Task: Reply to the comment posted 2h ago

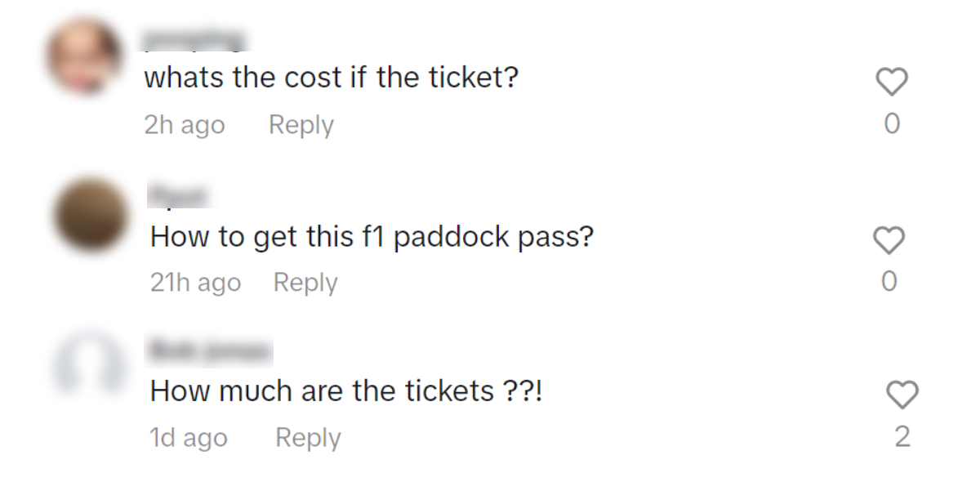Action: [301, 125]
